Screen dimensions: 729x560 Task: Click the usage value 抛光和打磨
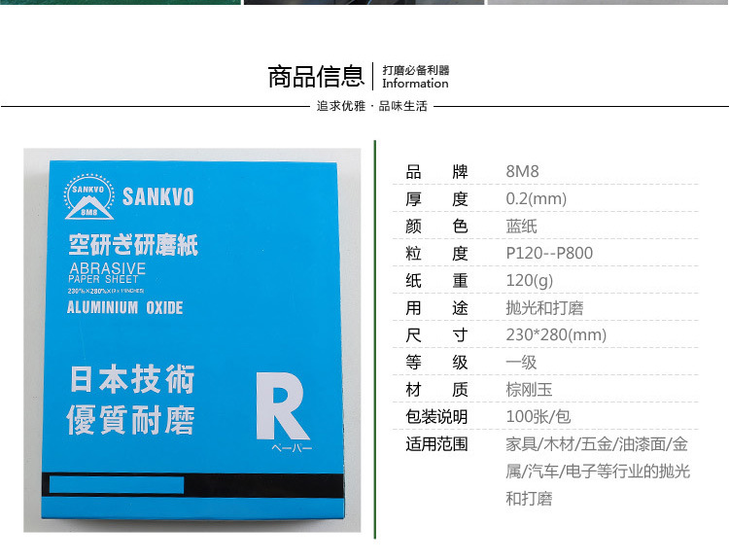pos(544,308)
